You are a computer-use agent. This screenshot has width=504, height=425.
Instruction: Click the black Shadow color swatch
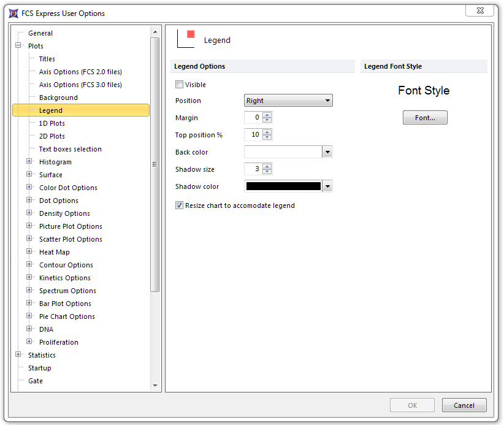283,186
